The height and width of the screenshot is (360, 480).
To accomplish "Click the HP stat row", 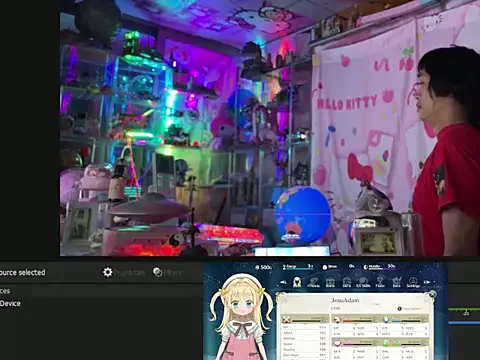I will (x=305, y=327).
